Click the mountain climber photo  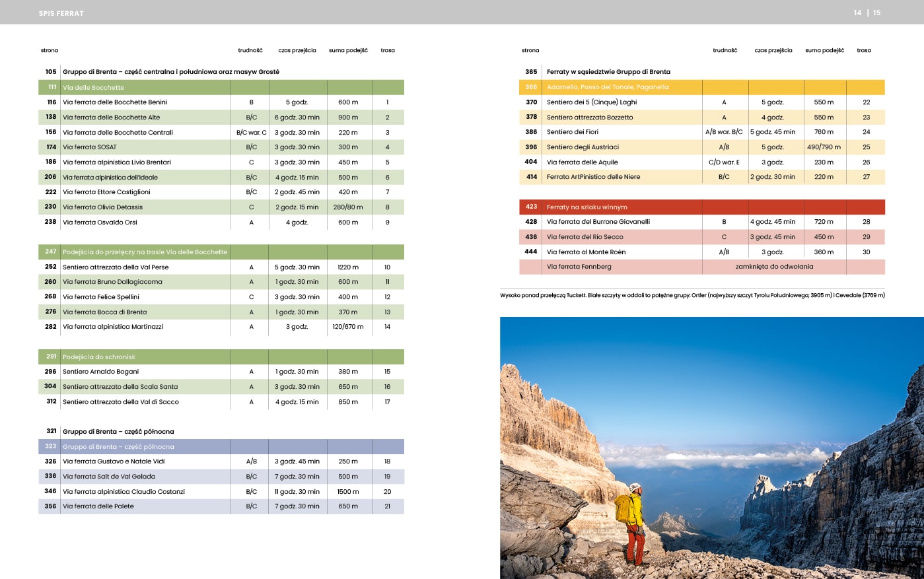[711, 448]
